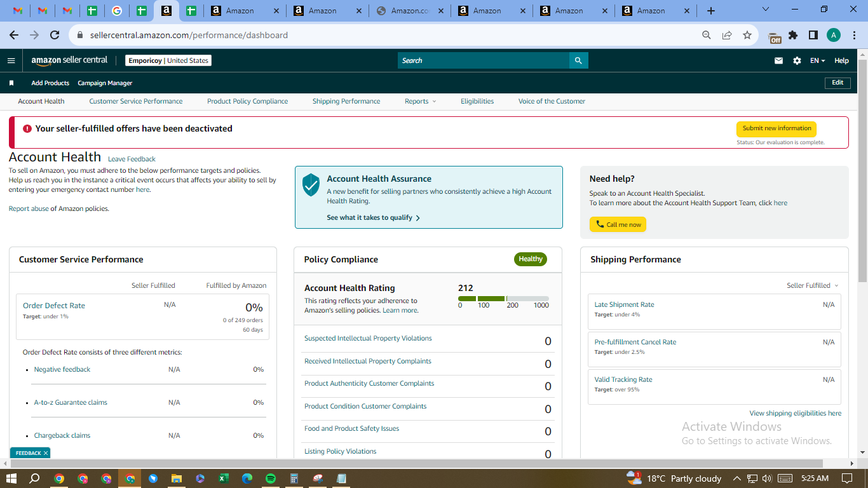Screen dimensions: 868x488
Task: Click the Amazon Seller Central logo
Action: click(x=69, y=60)
